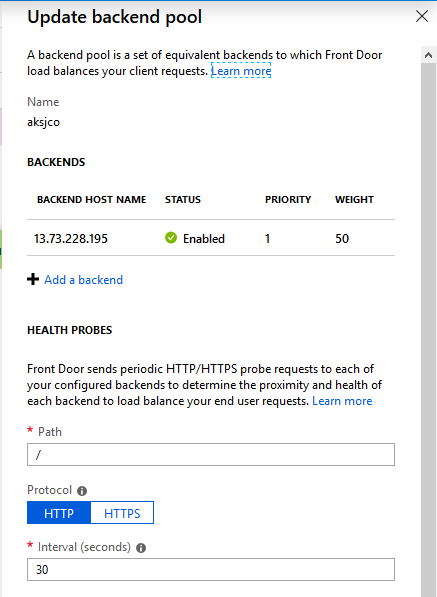
Task: Open Learn more link about backend pools
Action: pos(241,71)
